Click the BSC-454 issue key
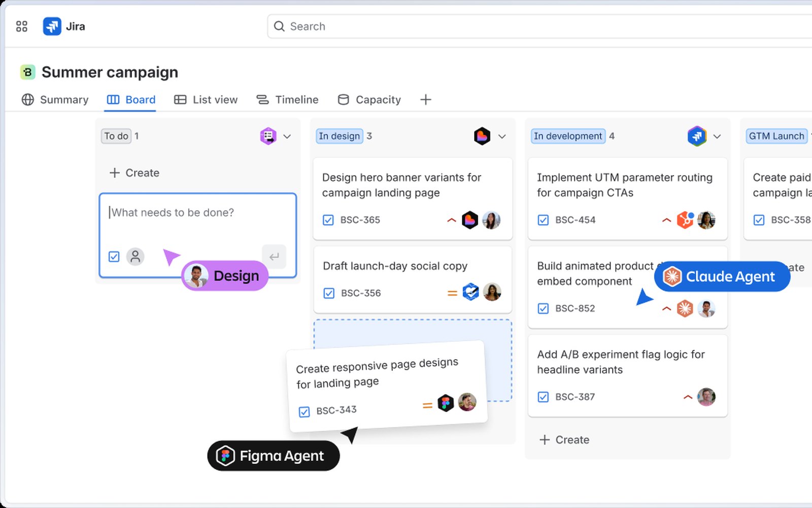Screen dimensions: 812x508 pos(576,220)
